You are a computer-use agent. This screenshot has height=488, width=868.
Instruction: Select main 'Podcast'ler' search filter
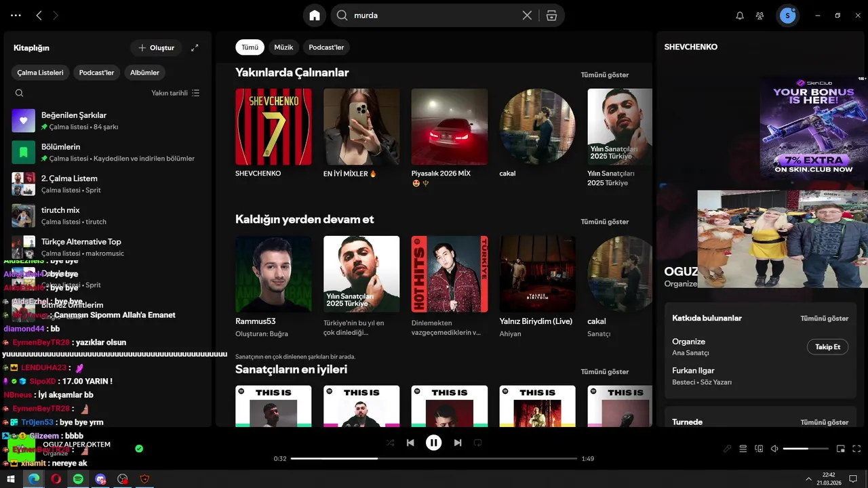tap(326, 47)
